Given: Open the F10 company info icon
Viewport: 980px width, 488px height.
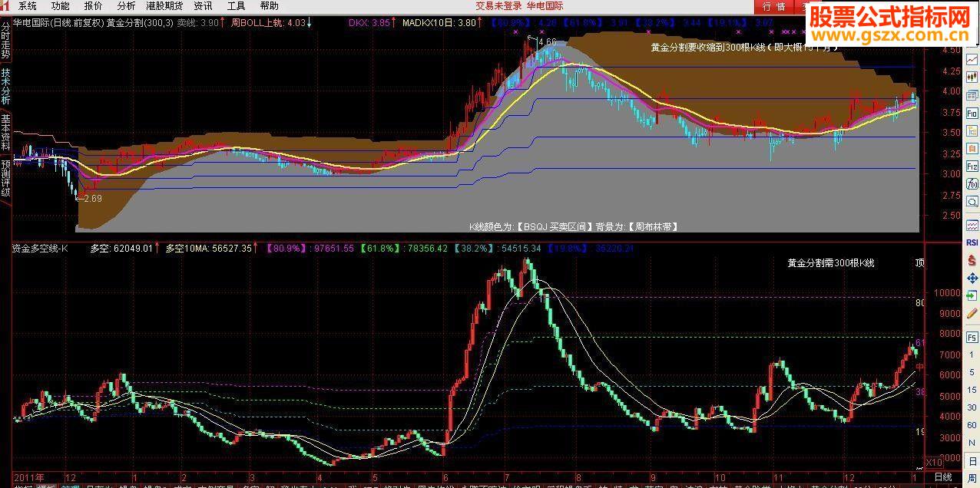Looking at the screenshot, I should tap(972, 114).
